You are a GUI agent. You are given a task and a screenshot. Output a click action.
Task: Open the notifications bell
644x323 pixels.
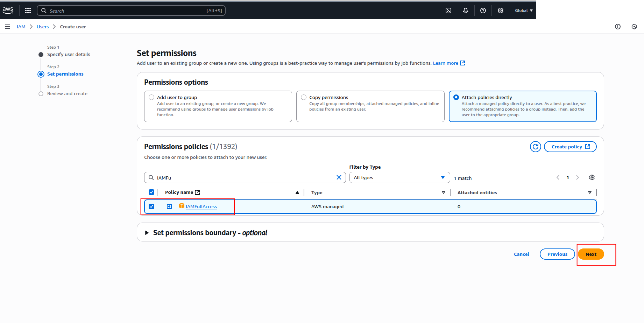coord(466,10)
